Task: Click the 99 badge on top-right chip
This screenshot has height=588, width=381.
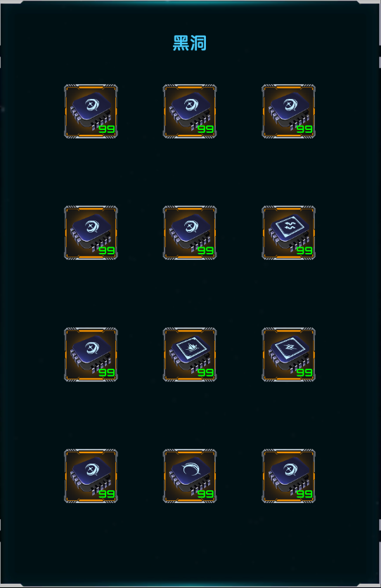Action: click(304, 129)
